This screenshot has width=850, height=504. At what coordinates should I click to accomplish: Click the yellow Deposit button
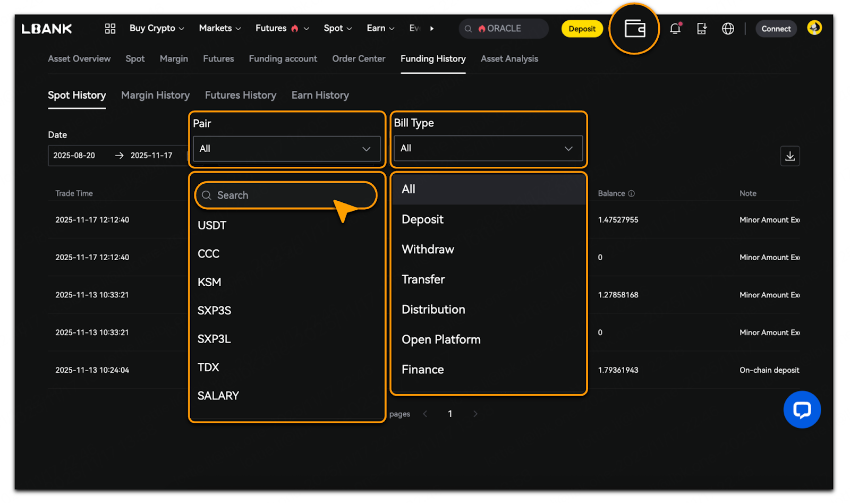coord(582,29)
